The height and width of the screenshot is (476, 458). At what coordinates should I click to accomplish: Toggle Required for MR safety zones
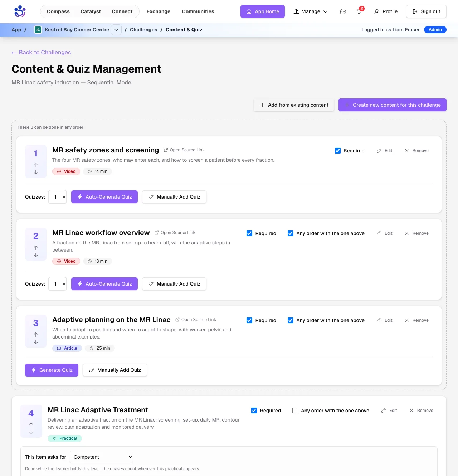[338, 151]
